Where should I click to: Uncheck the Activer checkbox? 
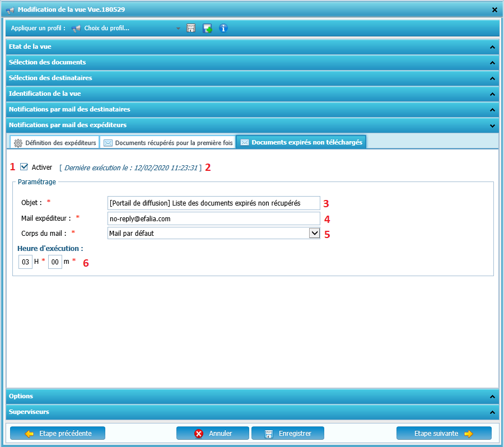[24, 167]
